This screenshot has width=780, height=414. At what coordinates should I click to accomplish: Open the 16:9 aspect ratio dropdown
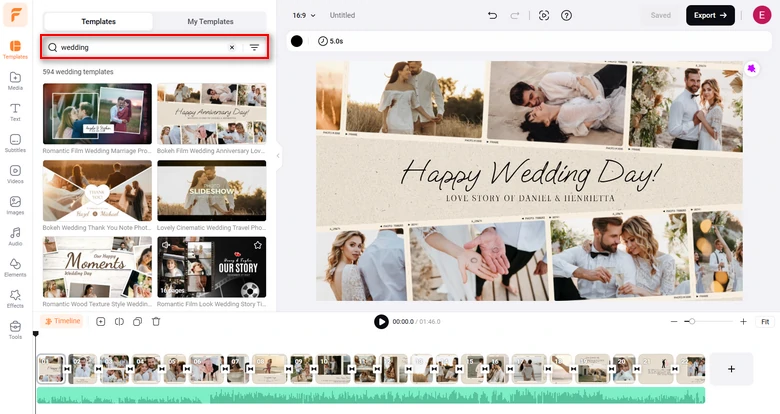pos(304,15)
